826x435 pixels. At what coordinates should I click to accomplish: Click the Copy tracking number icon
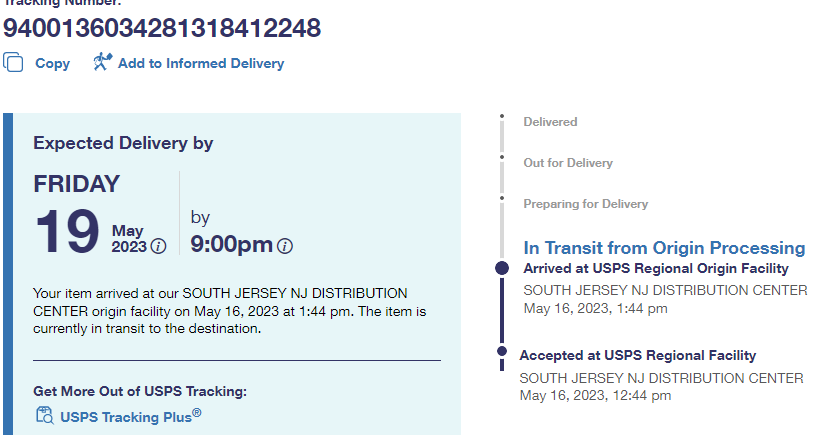(14, 63)
